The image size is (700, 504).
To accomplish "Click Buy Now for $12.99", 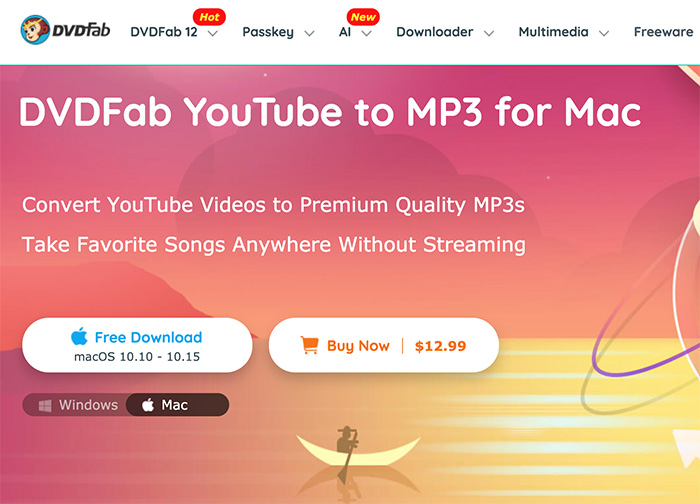I will pyautogui.click(x=384, y=345).
